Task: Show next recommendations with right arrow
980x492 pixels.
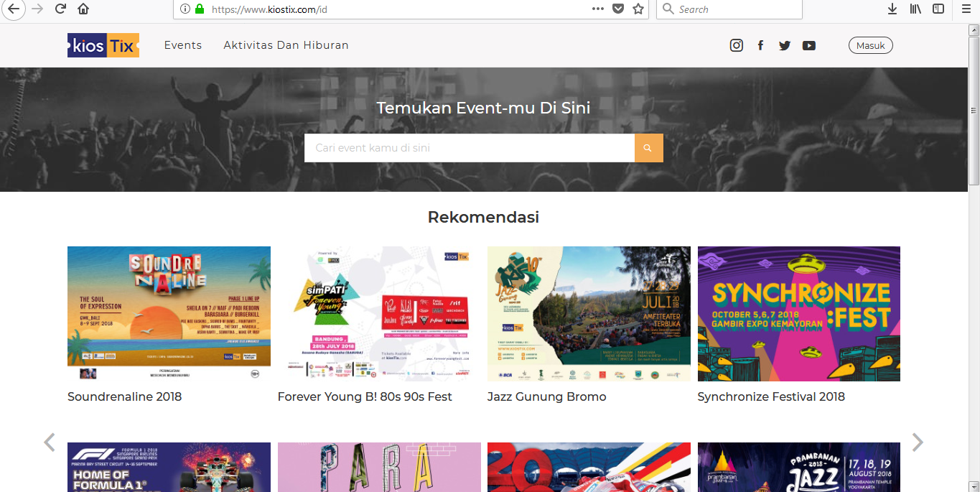Action: tap(918, 442)
